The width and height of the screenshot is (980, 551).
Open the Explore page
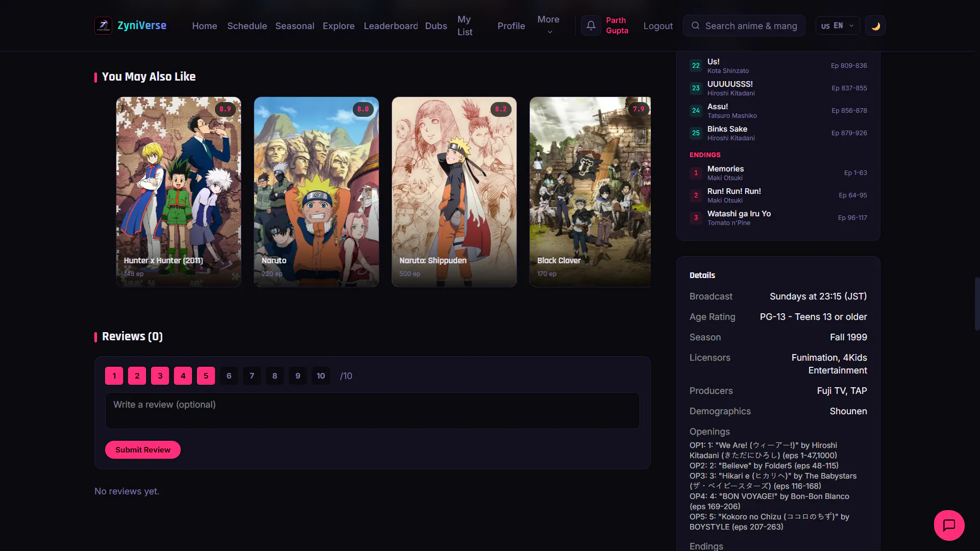coord(338,26)
